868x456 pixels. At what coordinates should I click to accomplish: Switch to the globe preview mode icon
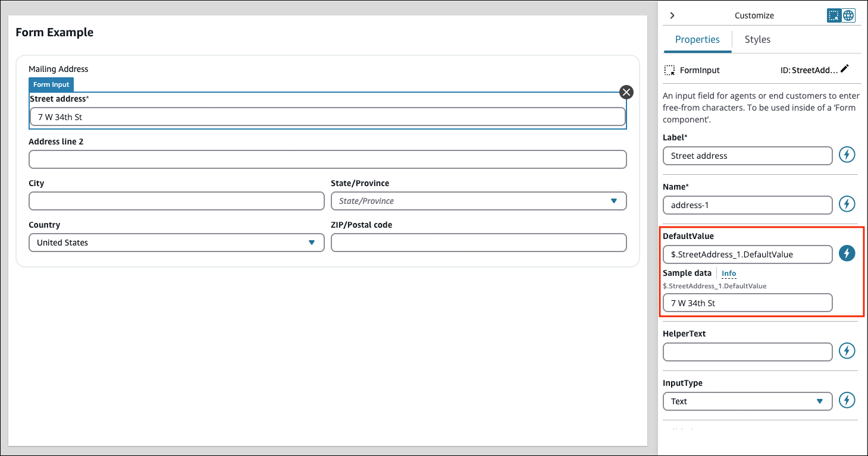(x=848, y=15)
